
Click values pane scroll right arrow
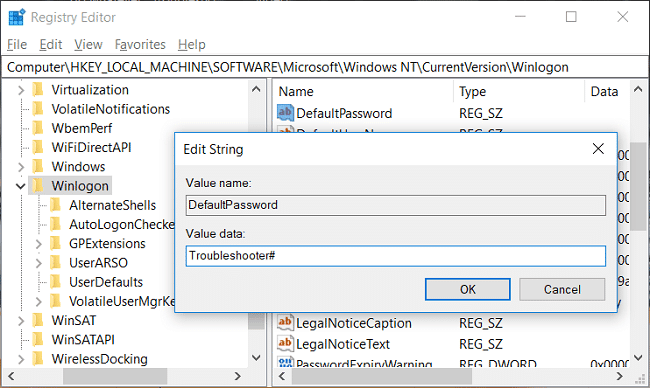[x=620, y=376]
